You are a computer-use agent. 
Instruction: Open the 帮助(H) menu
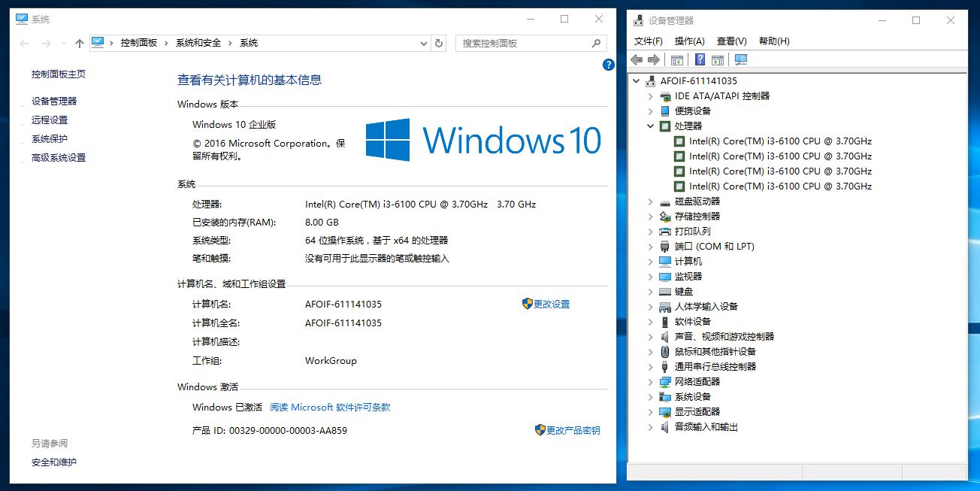(x=774, y=41)
